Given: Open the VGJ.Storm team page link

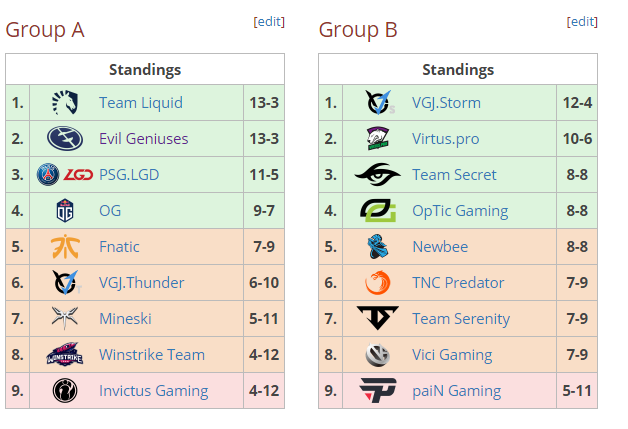Looking at the screenshot, I should (x=446, y=103).
